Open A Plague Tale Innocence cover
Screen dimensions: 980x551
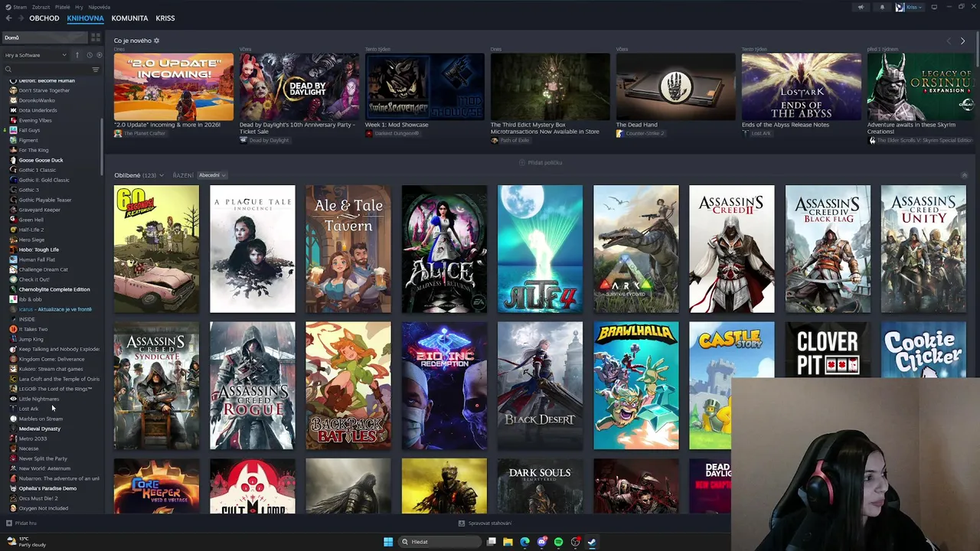tap(252, 249)
